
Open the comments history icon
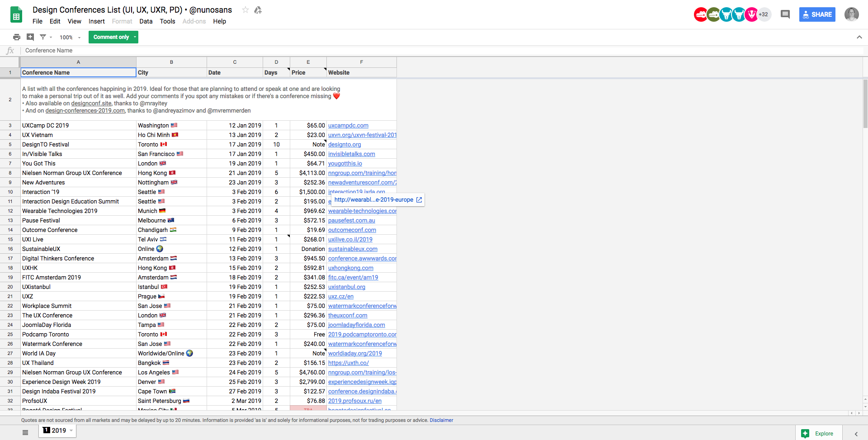[x=785, y=14]
